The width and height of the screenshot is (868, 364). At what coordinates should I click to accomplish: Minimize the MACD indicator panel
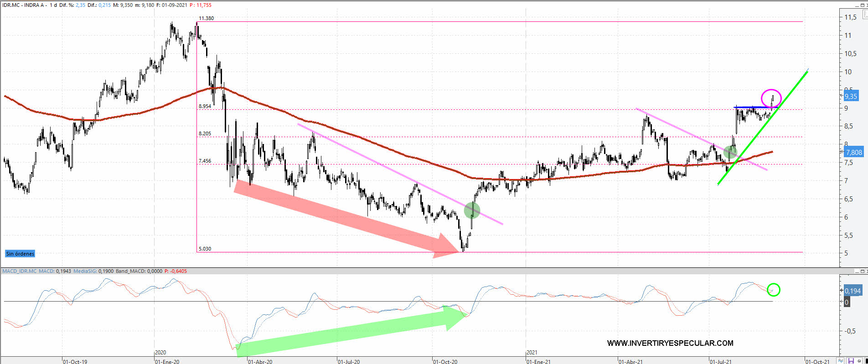point(857,272)
